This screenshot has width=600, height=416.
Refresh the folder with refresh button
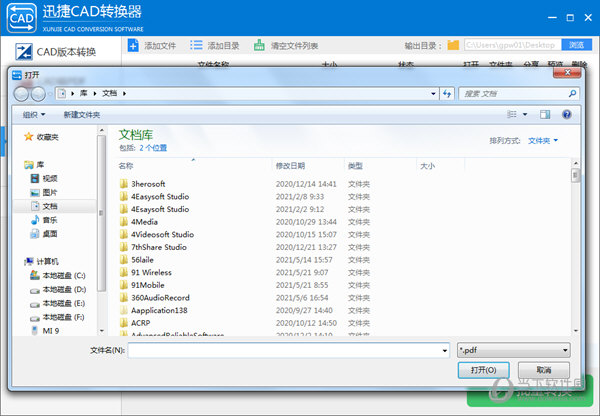447,93
